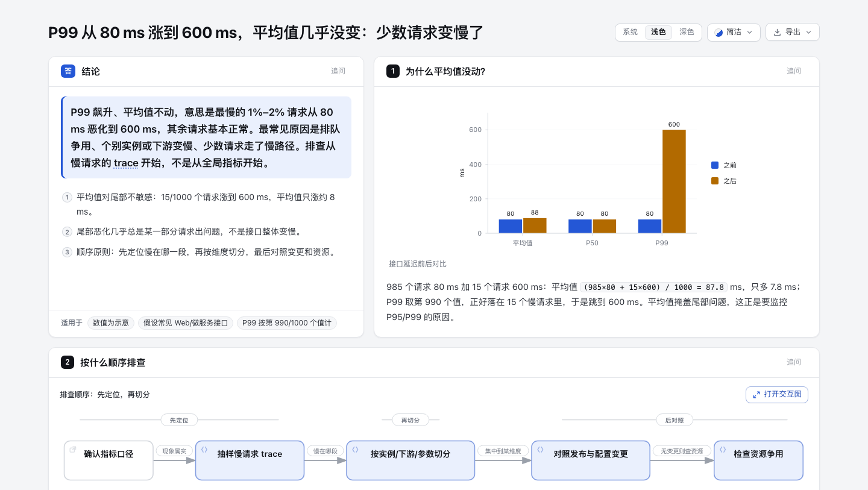Image resolution: width=868 pixels, height=490 pixels.
Task: Click the 无变更则查资源 edge label
Action: point(682,451)
